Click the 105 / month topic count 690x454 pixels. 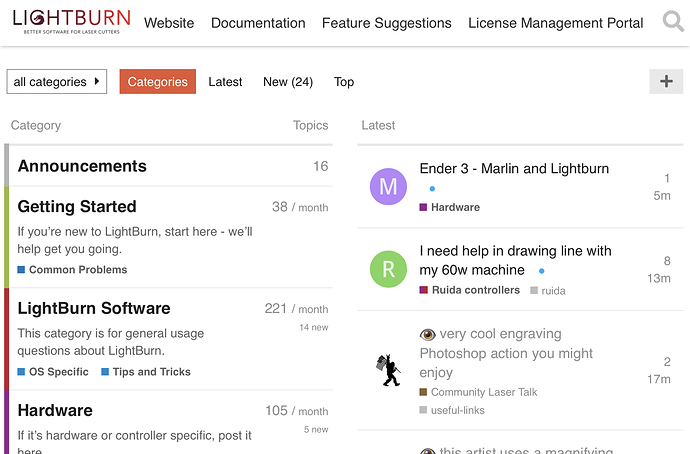point(297,411)
